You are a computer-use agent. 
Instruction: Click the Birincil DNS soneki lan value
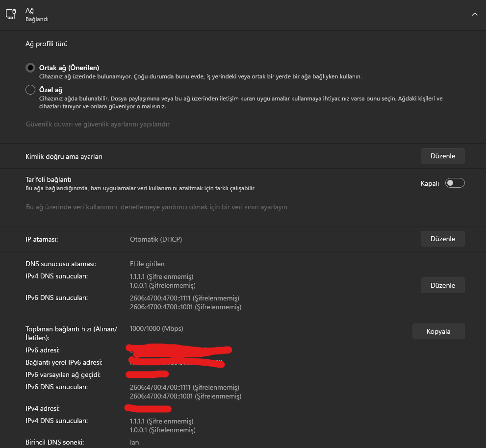point(134,442)
